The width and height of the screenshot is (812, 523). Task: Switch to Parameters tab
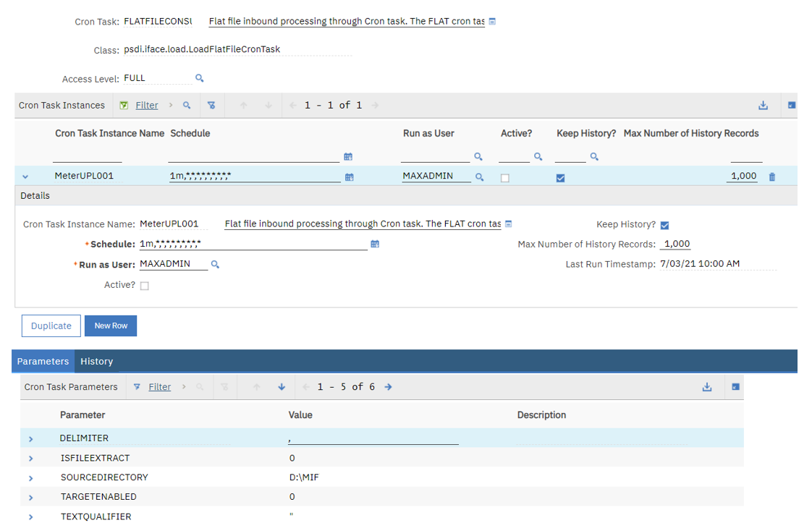pos(43,362)
